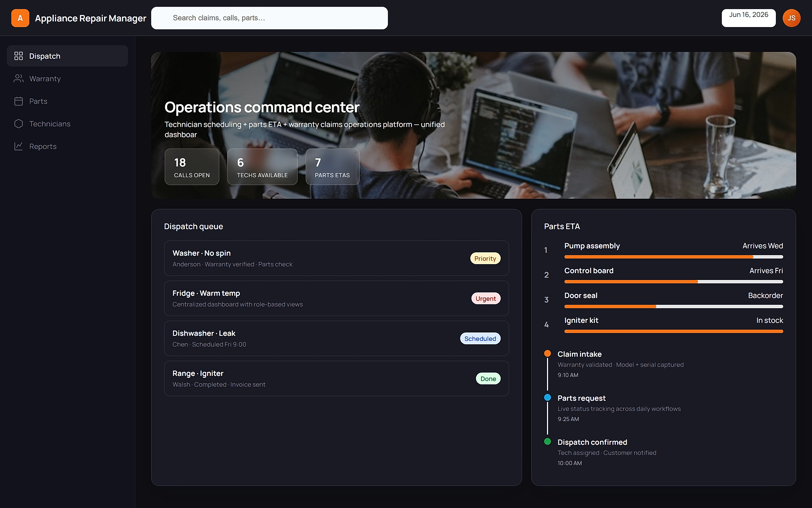Click the blue Parts request timeline dot
Image resolution: width=812 pixels, height=508 pixels.
(547, 397)
